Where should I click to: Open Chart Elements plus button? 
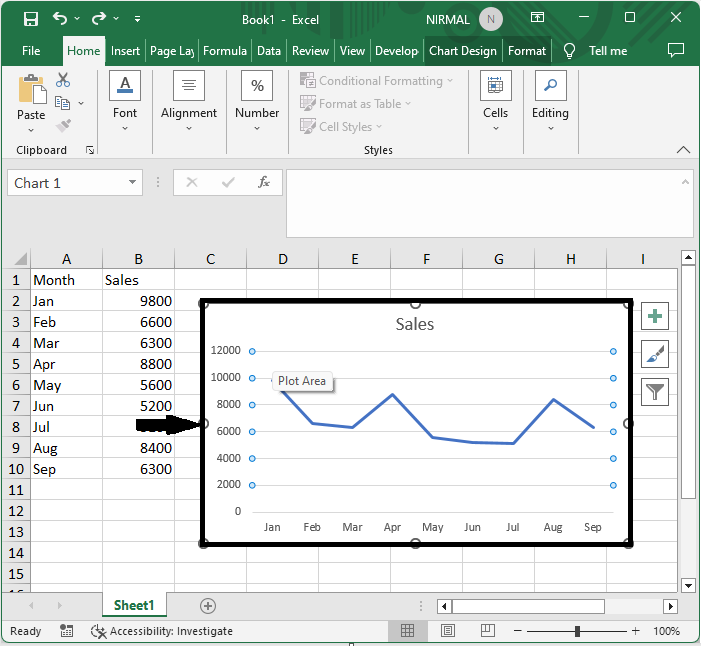tap(655, 317)
